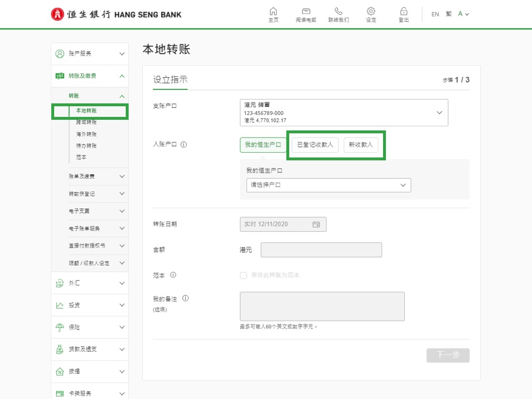The image size is (532, 399).
Task: Click the Logout (登出) lock icon
Action: pyautogui.click(x=403, y=12)
